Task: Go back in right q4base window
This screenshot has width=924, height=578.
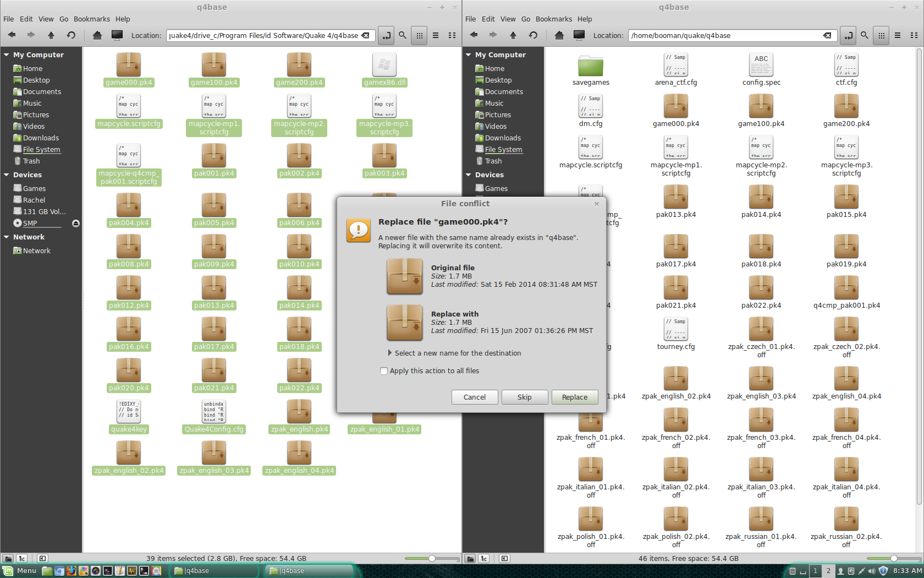Action: [x=474, y=35]
